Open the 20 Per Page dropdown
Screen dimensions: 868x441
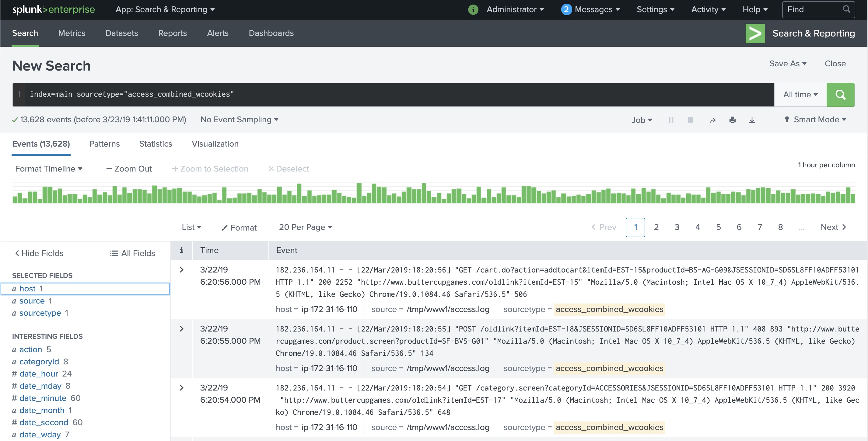pyautogui.click(x=305, y=227)
